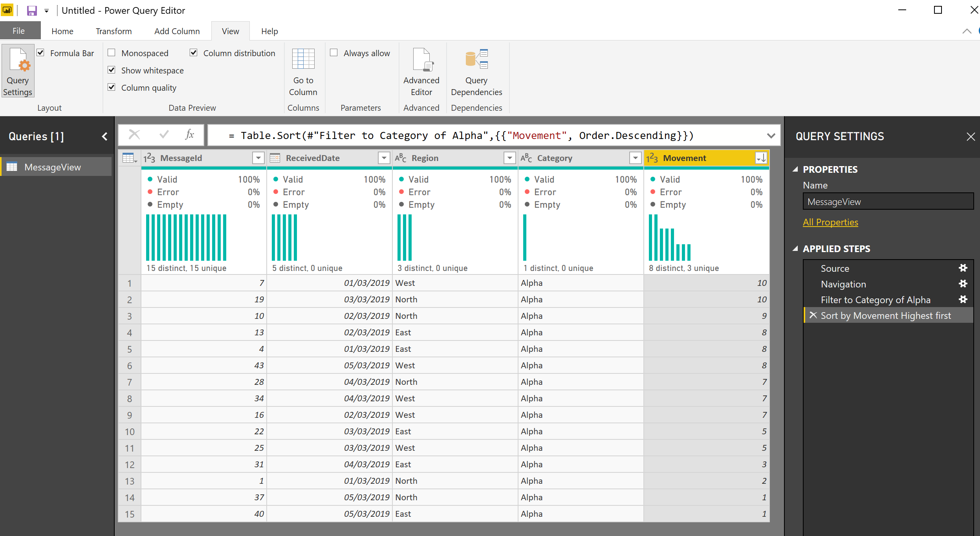Switch to the Transform tab

click(114, 31)
